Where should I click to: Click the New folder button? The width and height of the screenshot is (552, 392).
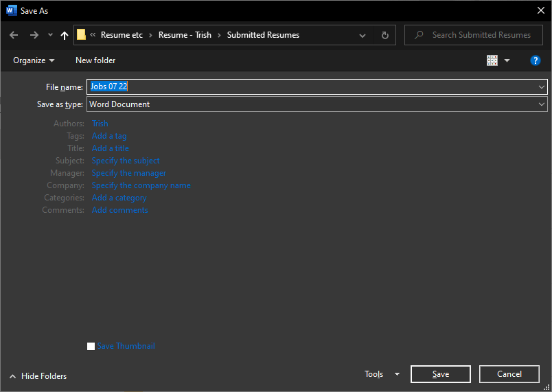coord(95,60)
